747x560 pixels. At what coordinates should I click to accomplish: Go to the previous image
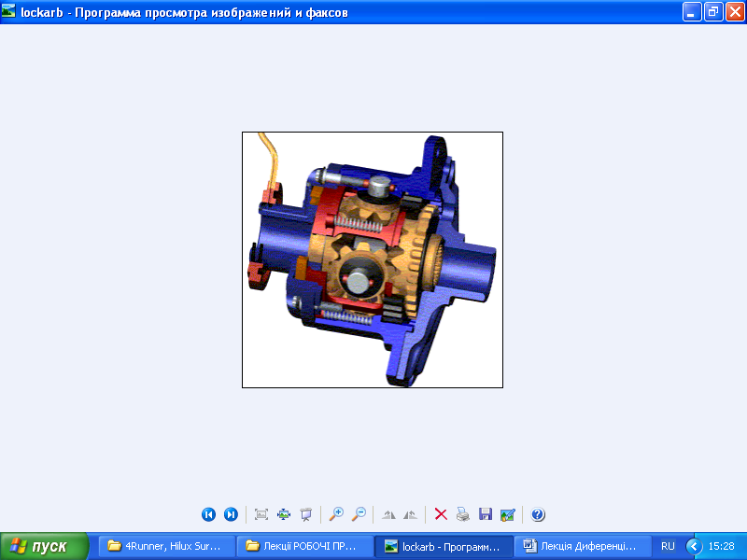(208, 514)
